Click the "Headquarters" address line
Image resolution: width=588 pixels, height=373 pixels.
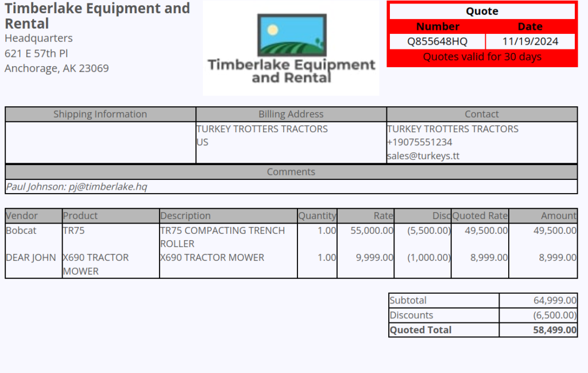tap(38, 39)
